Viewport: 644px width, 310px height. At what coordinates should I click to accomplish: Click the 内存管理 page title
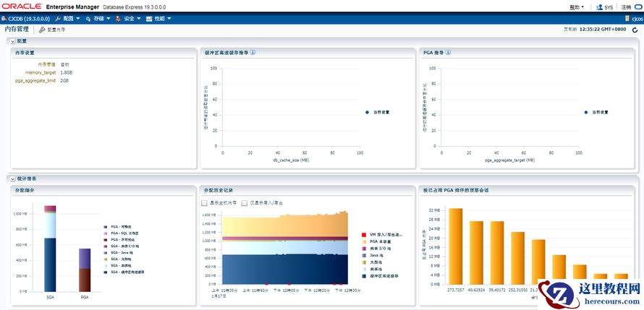pos(17,30)
